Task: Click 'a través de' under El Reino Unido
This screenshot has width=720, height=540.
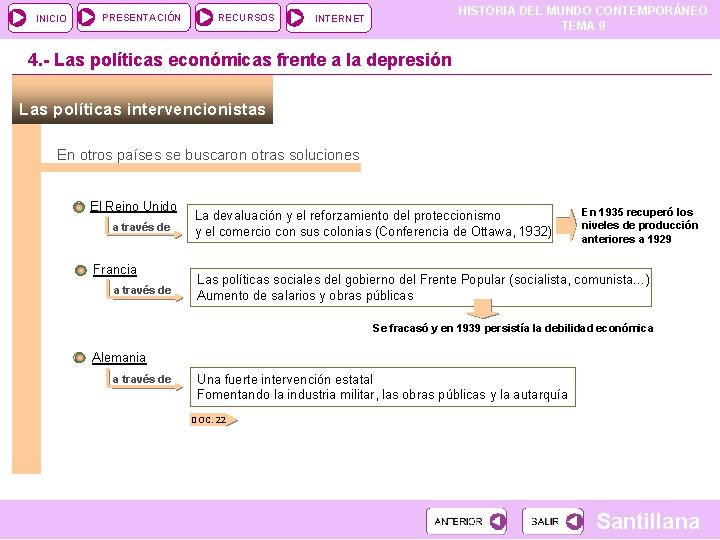Action: (141, 227)
